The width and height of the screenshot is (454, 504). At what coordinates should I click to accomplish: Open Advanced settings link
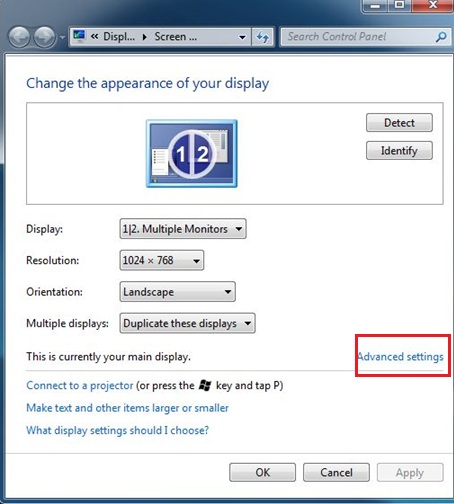pyautogui.click(x=401, y=357)
